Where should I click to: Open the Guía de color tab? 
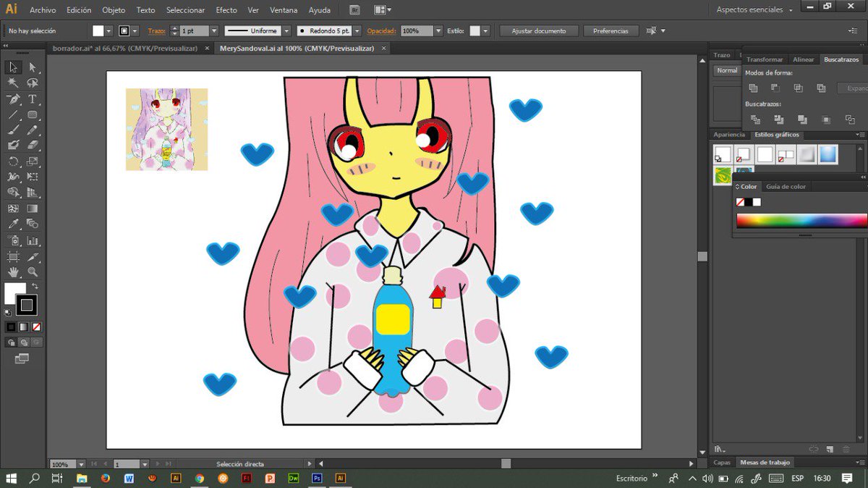coord(786,187)
